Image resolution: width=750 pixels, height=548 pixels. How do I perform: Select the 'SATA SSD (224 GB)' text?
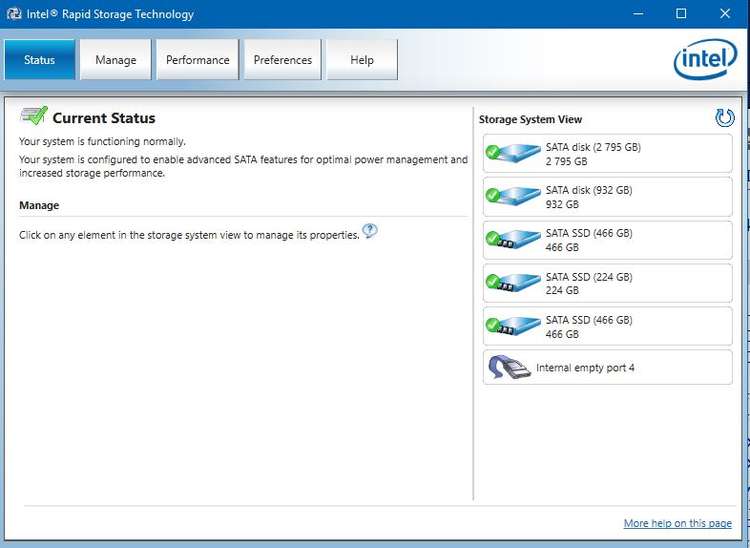(589, 276)
